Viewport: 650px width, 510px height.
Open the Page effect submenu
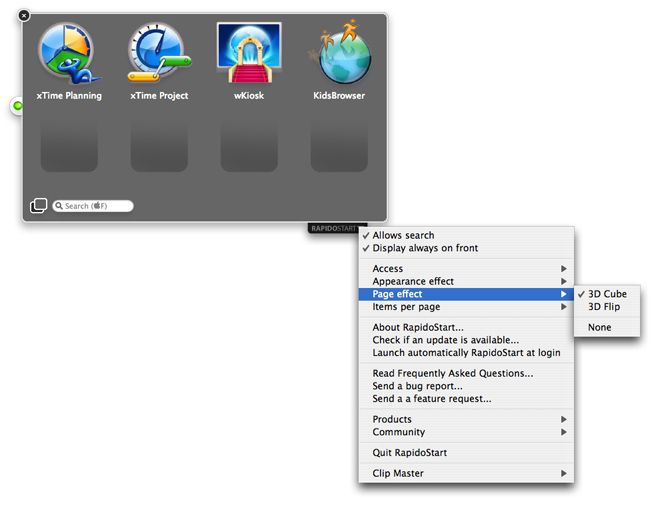click(x=466, y=294)
